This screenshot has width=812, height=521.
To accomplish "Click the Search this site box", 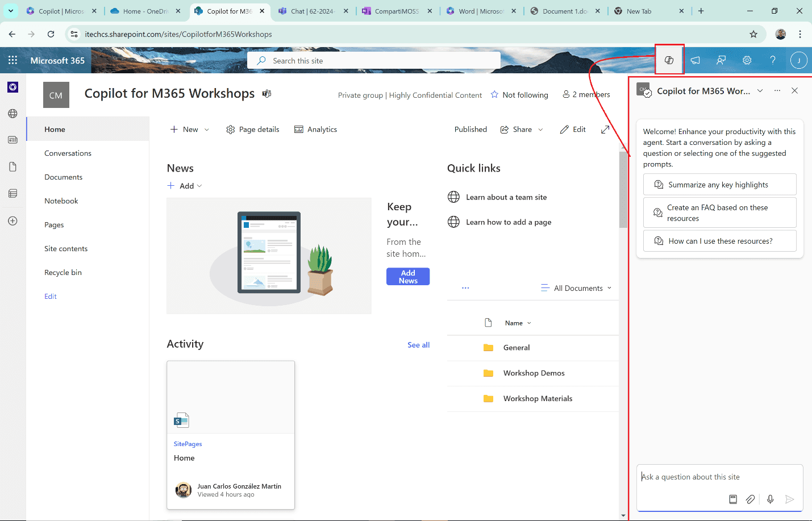I will click(374, 61).
